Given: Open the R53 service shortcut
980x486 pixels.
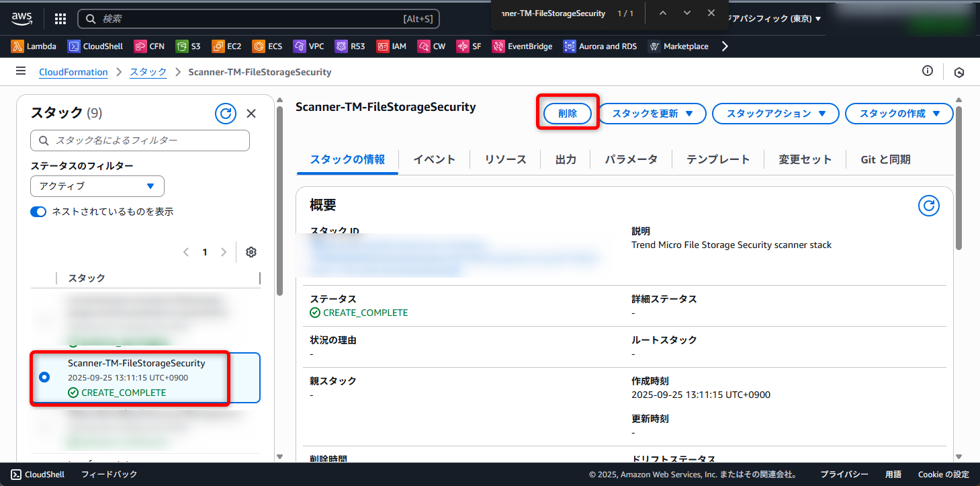Looking at the screenshot, I should coord(350,46).
